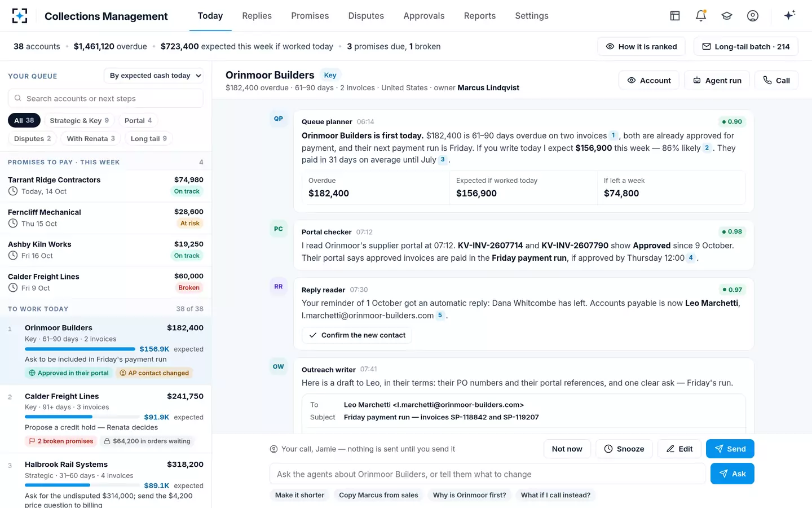Click the PC Portal checker avatar

pyautogui.click(x=279, y=229)
